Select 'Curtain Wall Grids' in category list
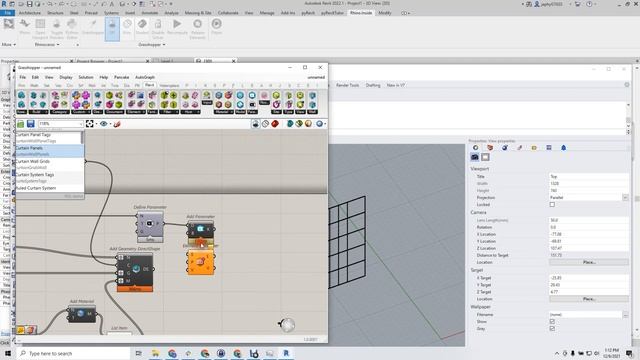Viewport: 640px width, 360px height. coord(49,164)
